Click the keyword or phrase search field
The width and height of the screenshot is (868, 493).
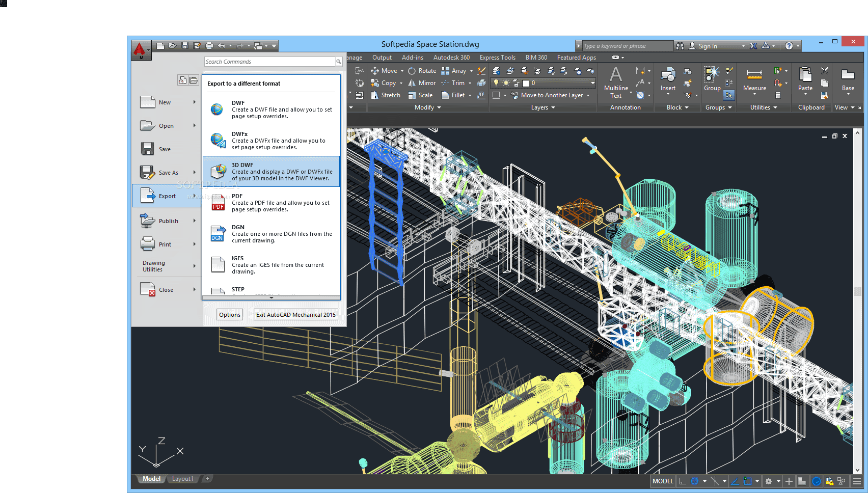pos(627,46)
